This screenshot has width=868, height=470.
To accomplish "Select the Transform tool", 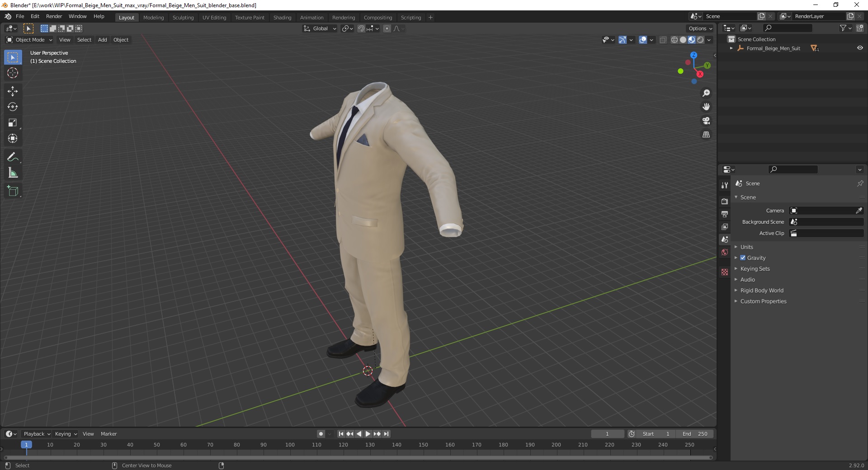I will 13,139.
